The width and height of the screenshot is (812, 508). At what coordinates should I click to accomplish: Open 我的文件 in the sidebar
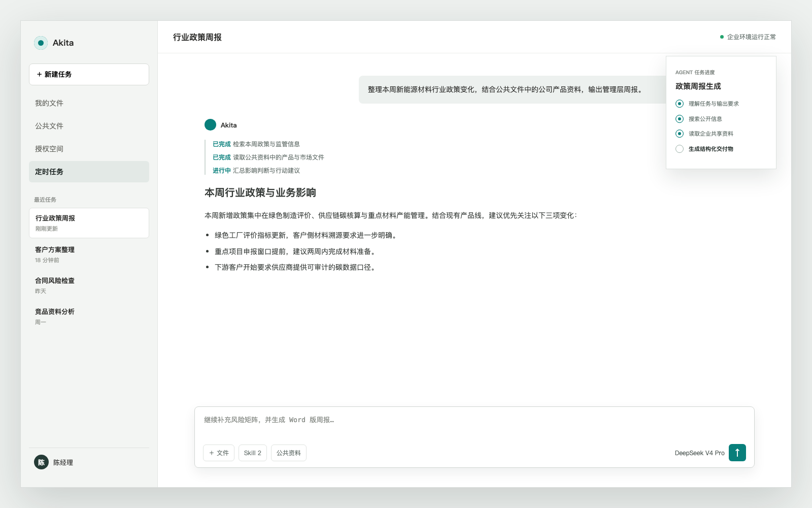coord(89,103)
